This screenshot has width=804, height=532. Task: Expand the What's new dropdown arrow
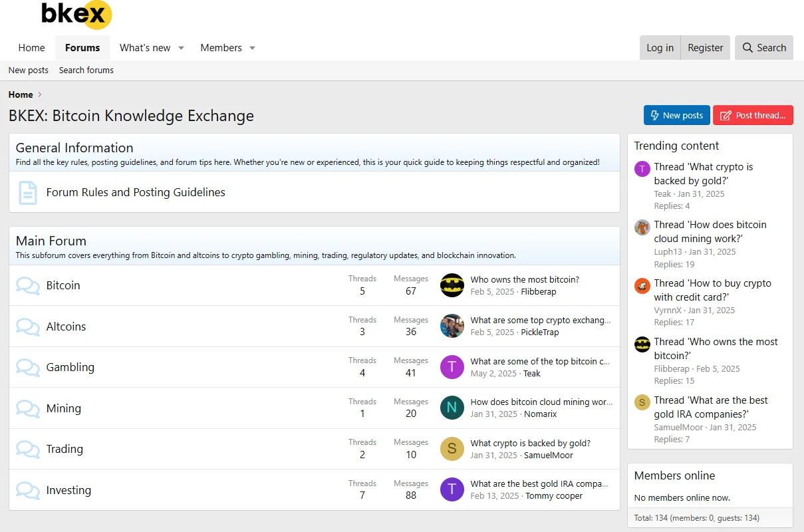click(181, 48)
